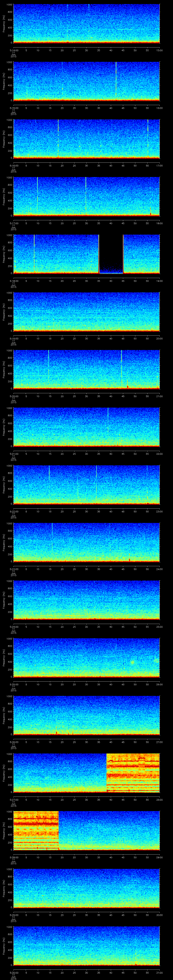This screenshot has width=173, height=980.
Task: Click the 5:24:00 spectrogram panel
Action: [86, 600]
